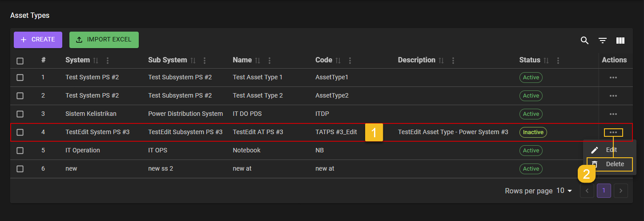
Task: Open the filter list icon
Action: click(x=603, y=41)
